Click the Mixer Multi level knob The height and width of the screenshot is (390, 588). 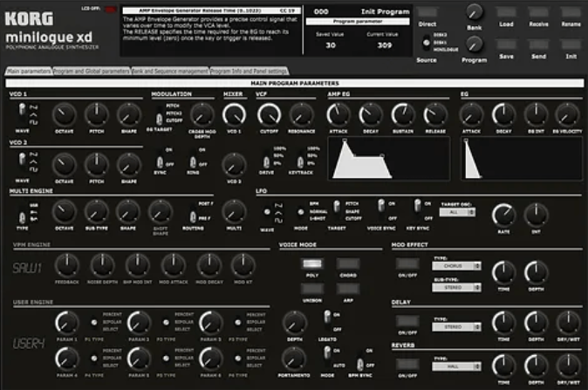point(234,212)
